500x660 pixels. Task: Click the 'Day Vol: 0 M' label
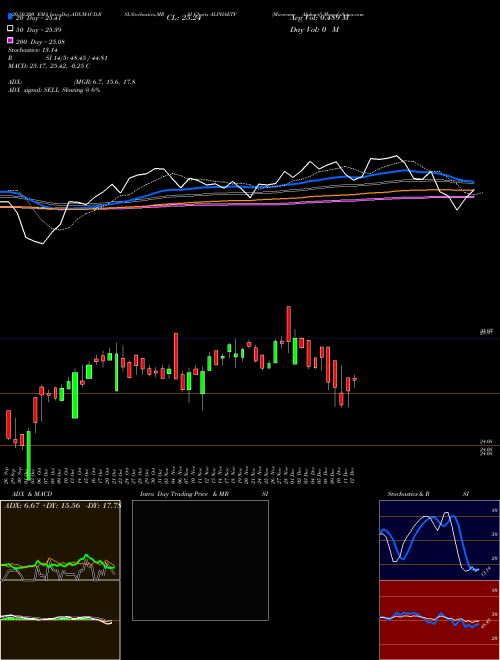tap(314, 30)
